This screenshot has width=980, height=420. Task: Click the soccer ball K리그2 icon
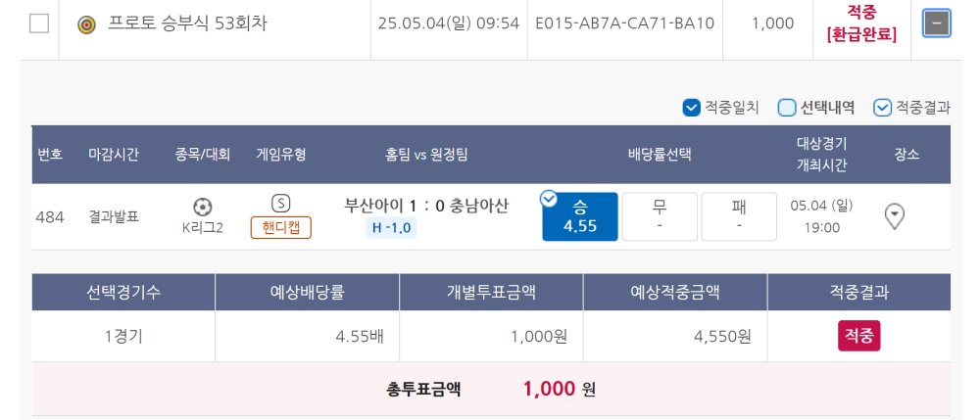203,207
